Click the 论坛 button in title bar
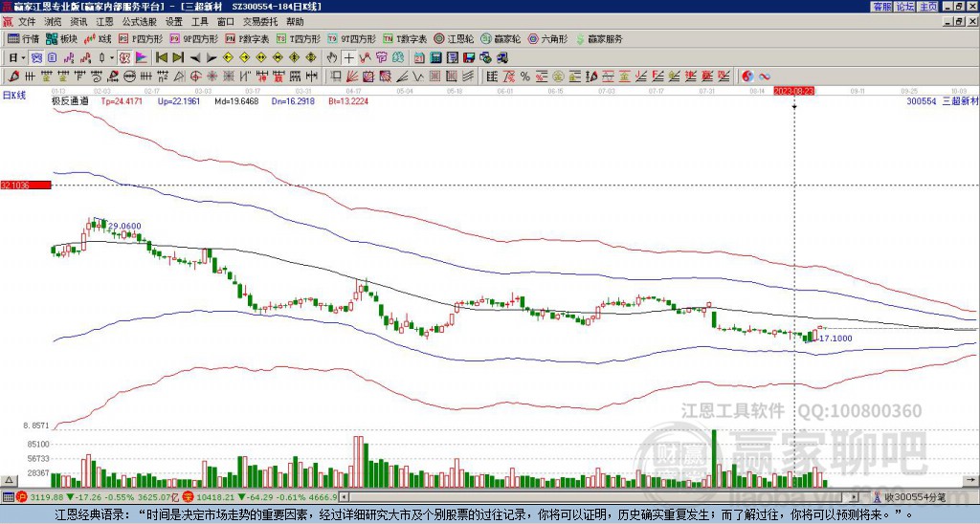Image resolution: width=980 pixels, height=524 pixels. (x=905, y=6)
